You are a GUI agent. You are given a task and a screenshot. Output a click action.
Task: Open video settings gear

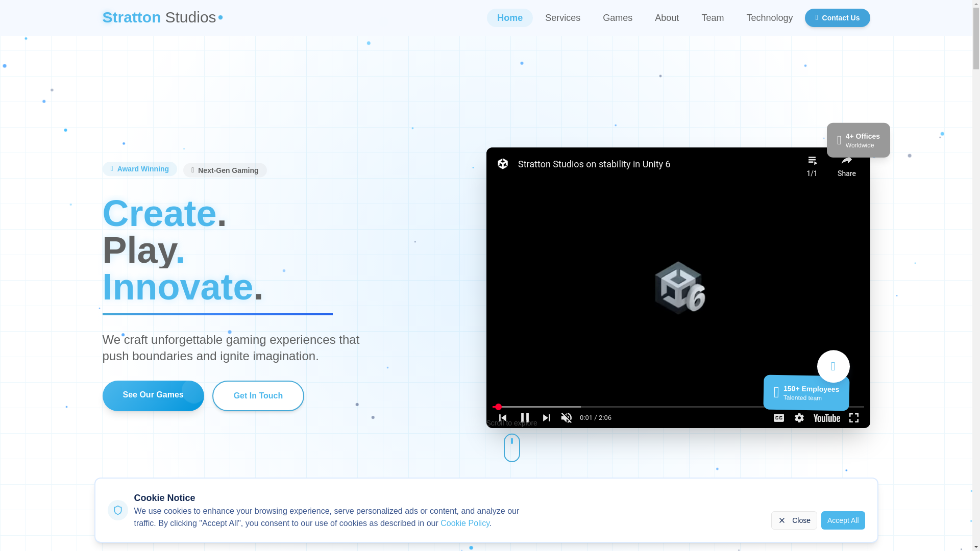tap(799, 418)
